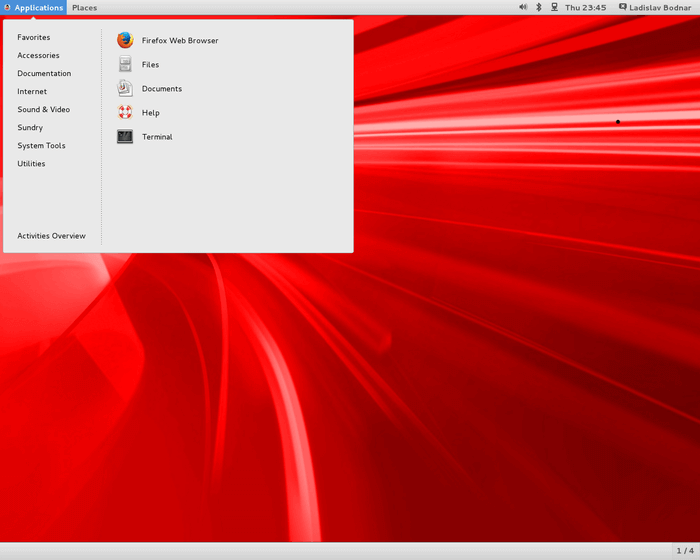
Task: Select the Favorites category
Action: tap(33, 37)
